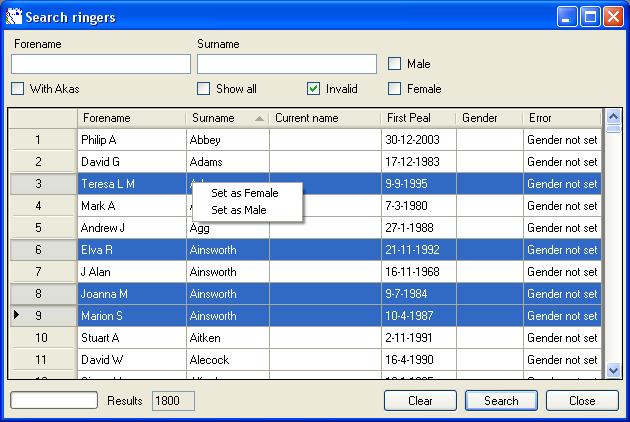This screenshot has width=630, height=422.
Task: Check the Male gender filter
Action: 395,64
